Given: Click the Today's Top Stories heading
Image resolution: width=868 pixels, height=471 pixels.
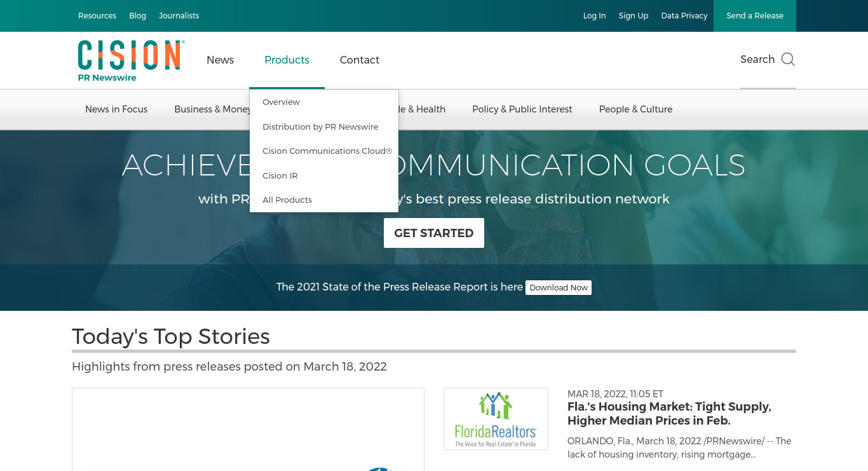Looking at the screenshot, I should tap(171, 336).
